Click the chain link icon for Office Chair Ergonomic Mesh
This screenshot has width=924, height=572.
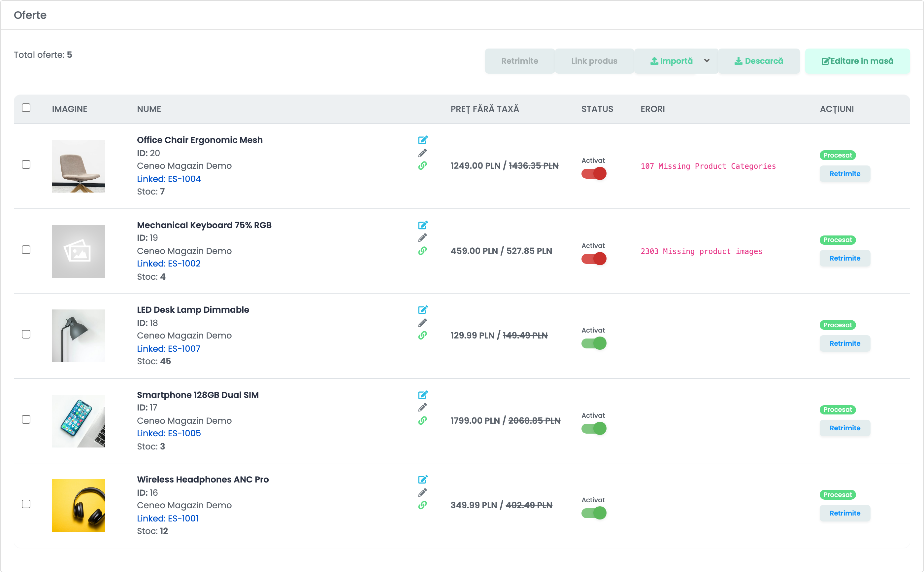pos(422,166)
